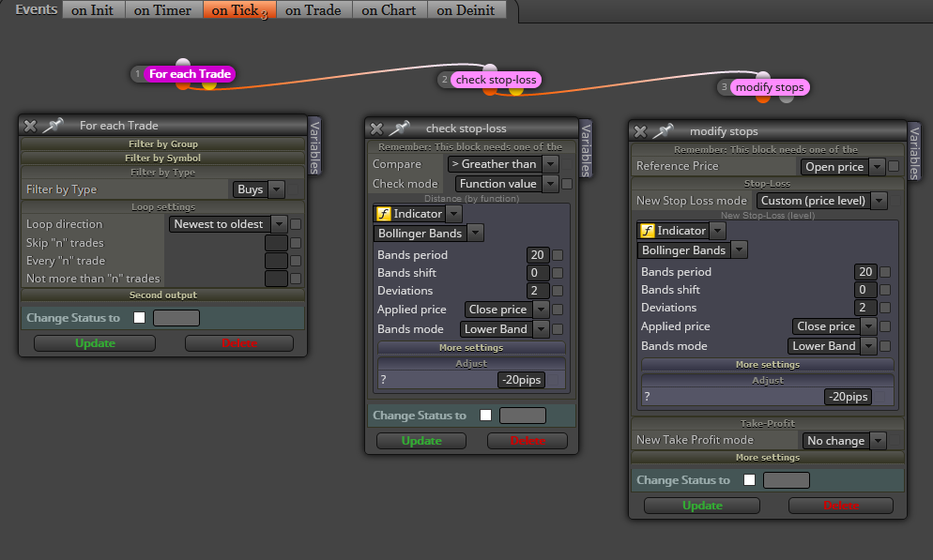
Task: Open Reference Price Open price dropdown
Action: (842, 167)
